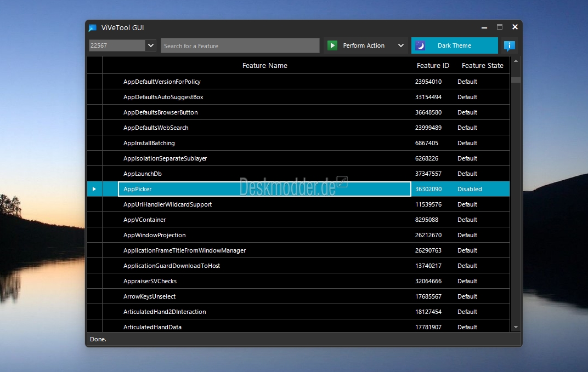
Task: Expand the build number 22567 dropdown arrow
Action: pyautogui.click(x=151, y=45)
